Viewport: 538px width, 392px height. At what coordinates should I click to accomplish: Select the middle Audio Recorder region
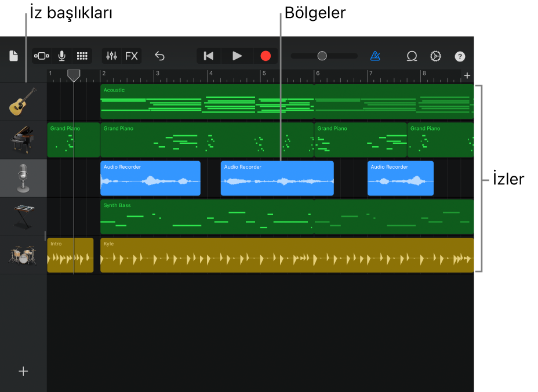coord(277,179)
